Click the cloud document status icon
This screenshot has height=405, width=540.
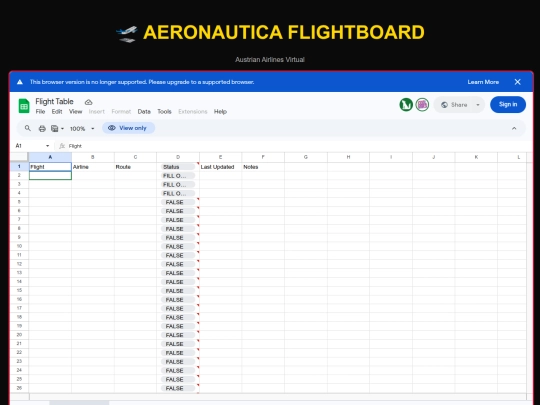(89, 102)
